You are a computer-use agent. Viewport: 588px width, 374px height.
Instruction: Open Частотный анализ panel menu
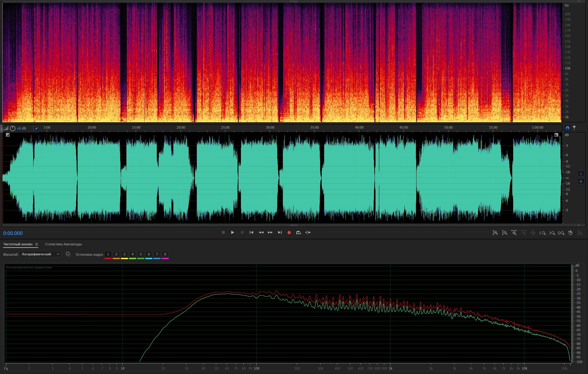coord(37,244)
